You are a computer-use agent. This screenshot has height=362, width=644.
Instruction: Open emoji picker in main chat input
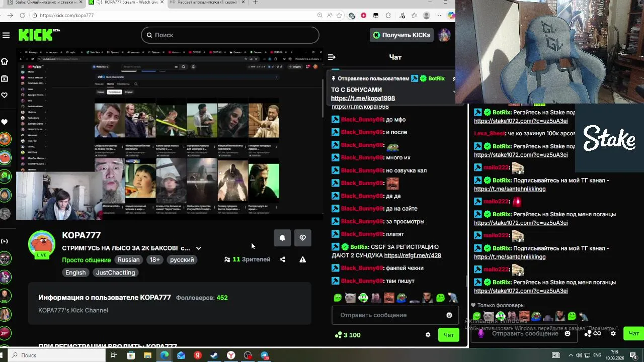point(449,315)
